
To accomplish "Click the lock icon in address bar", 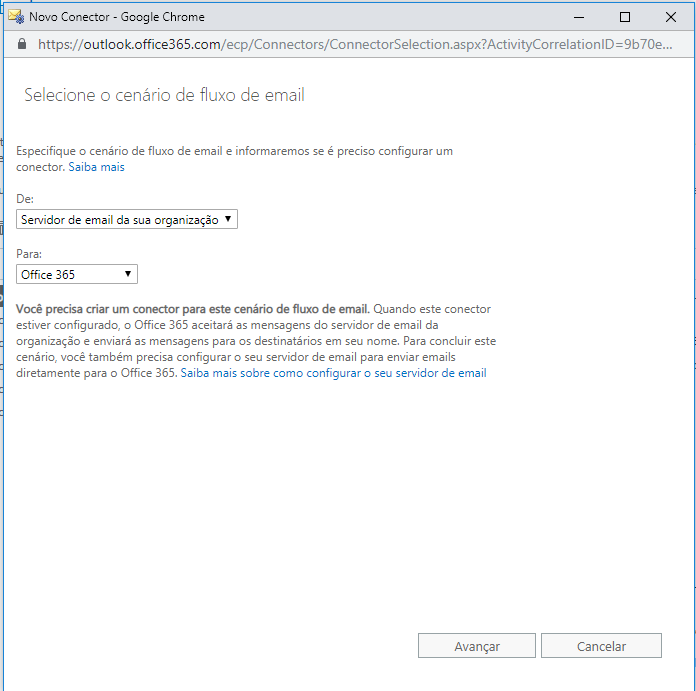I will [22, 44].
